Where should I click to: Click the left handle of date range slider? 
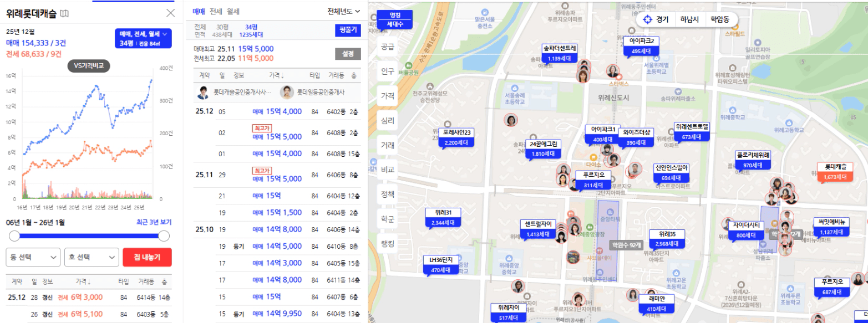pyautogui.click(x=14, y=236)
